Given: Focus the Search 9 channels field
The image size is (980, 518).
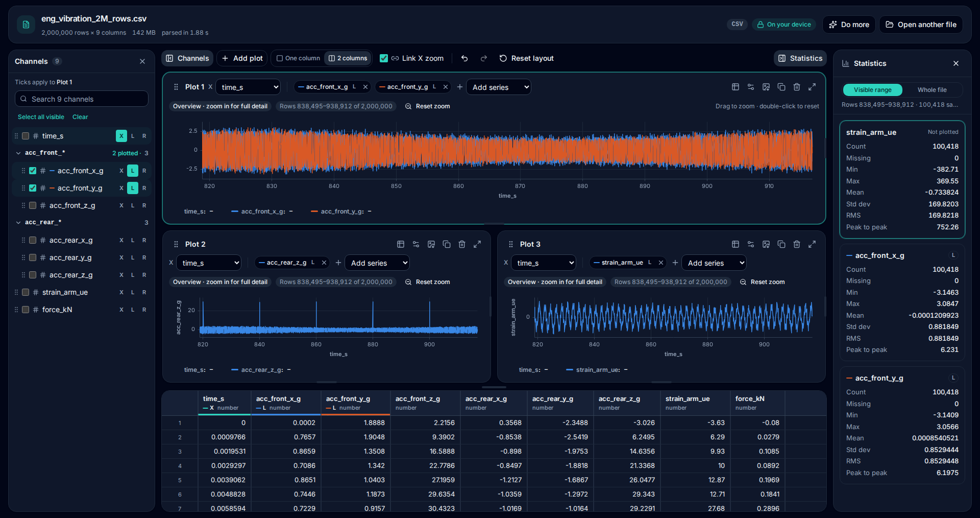Looking at the screenshot, I should [82, 99].
